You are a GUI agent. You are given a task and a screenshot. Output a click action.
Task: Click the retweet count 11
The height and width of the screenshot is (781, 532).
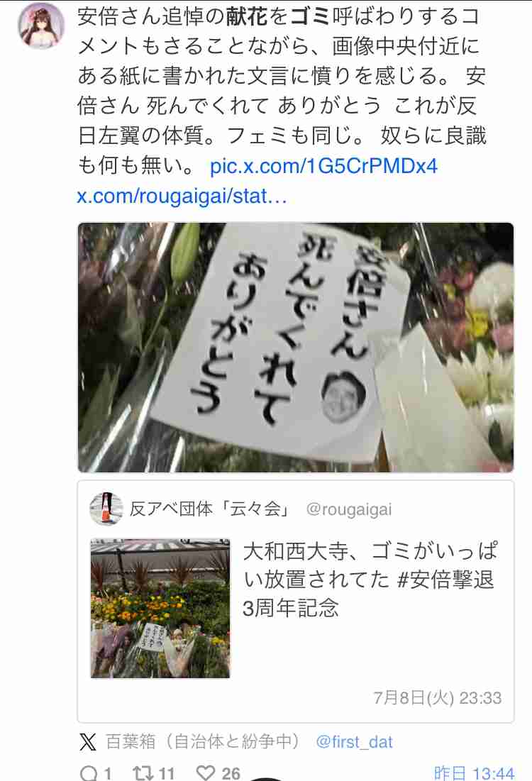[x=166, y=773]
